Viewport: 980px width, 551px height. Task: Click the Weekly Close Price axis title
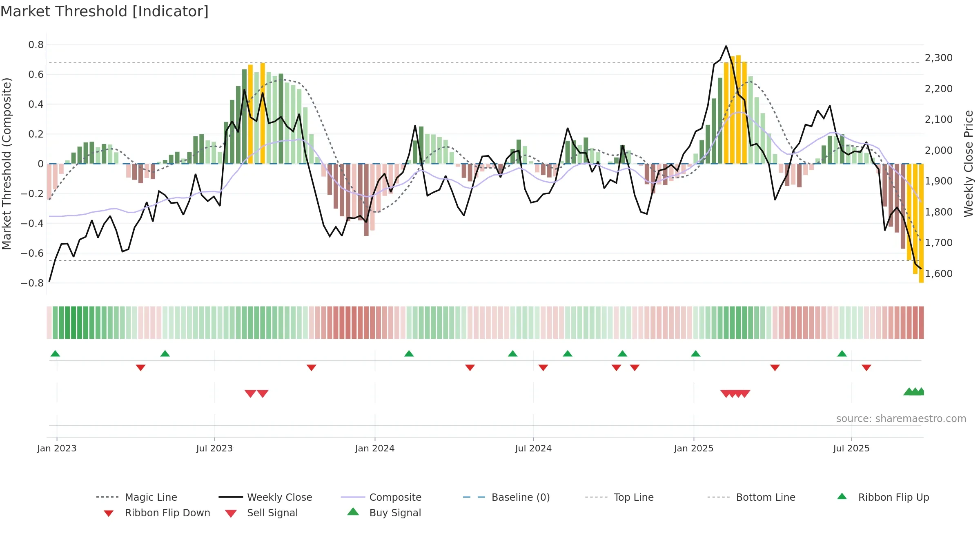click(969, 163)
